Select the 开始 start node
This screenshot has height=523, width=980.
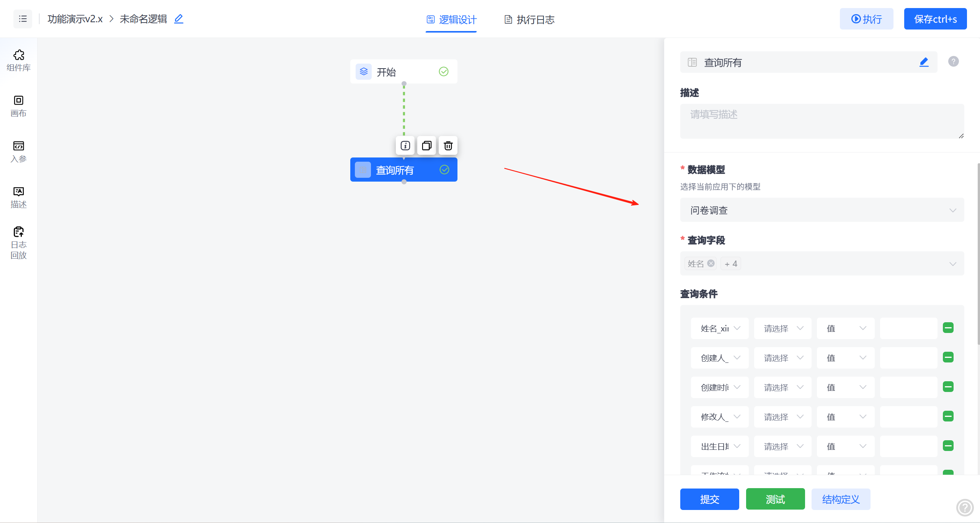(x=403, y=71)
